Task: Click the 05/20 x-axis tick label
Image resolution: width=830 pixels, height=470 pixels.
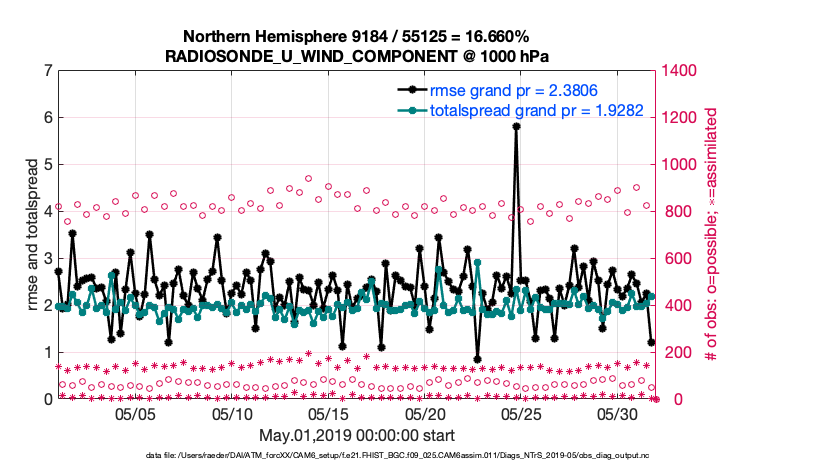Action: [425, 414]
